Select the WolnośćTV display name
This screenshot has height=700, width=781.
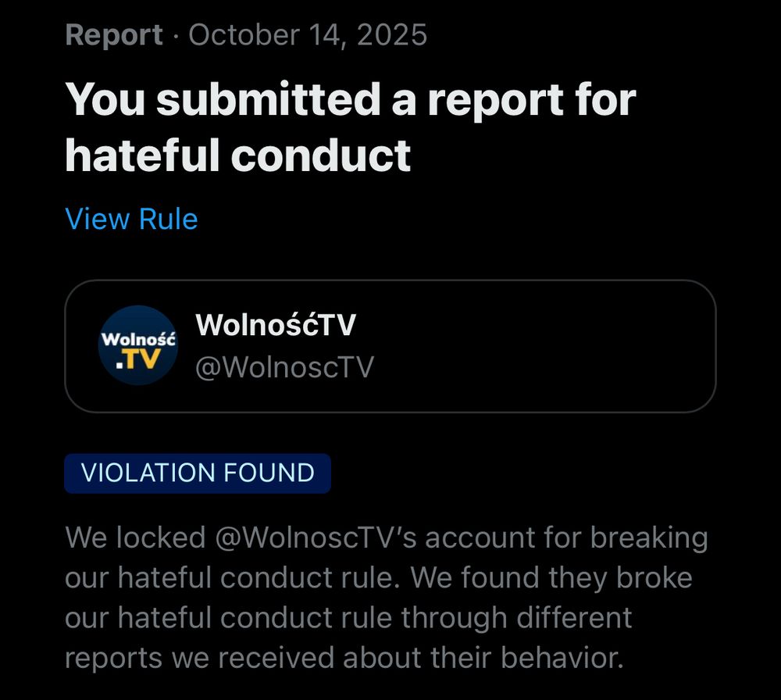[x=276, y=325]
